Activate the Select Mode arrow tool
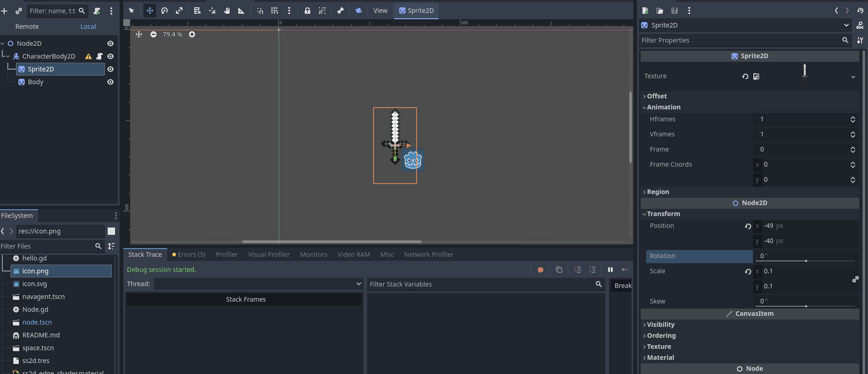 [x=132, y=11]
